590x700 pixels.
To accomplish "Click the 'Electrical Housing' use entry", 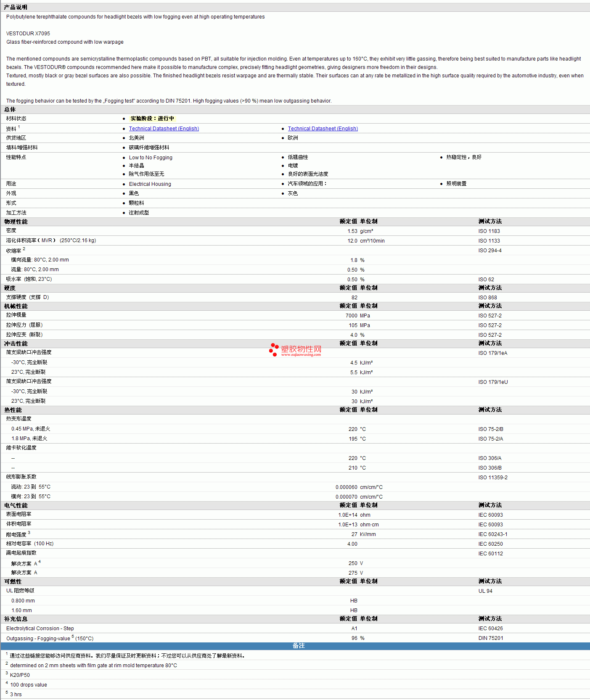I will click(150, 184).
